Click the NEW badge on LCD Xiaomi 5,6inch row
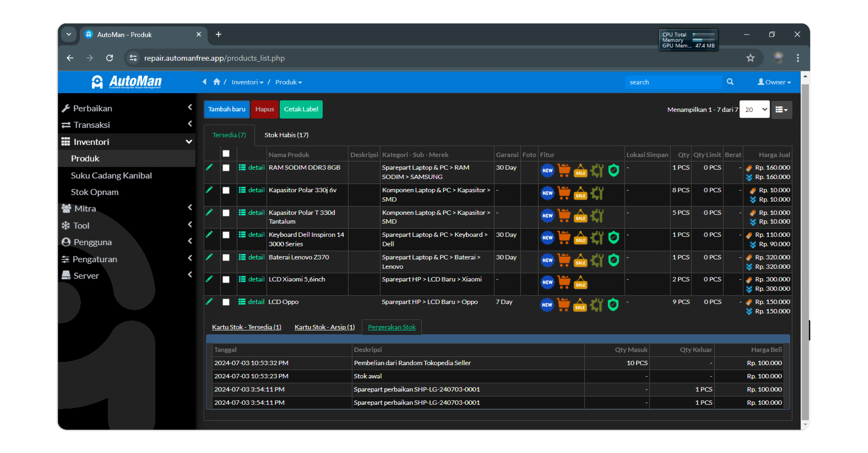868x453 pixels. (x=547, y=282)
